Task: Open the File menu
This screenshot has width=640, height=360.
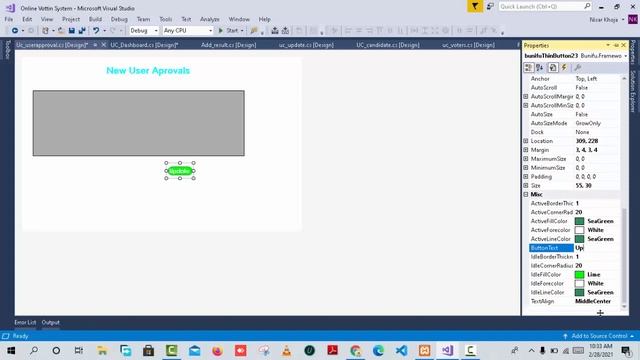Action: tap(9, 19)
